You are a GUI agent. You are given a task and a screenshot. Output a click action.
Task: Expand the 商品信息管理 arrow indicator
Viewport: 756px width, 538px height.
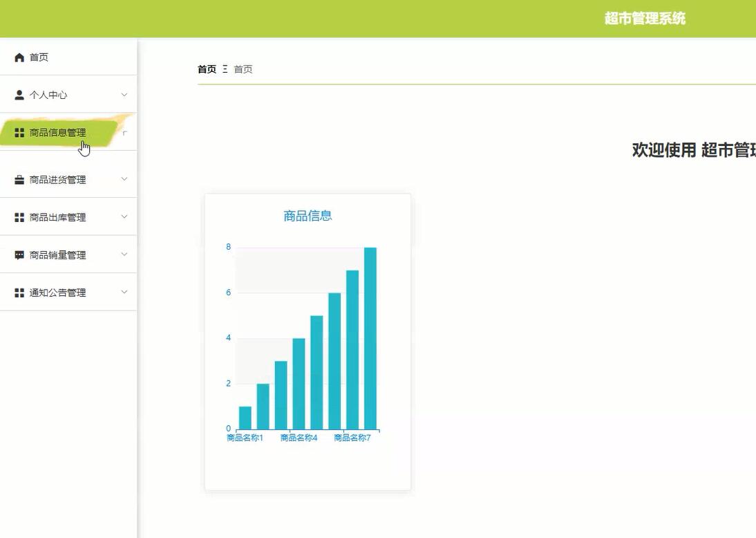[124, 133]
